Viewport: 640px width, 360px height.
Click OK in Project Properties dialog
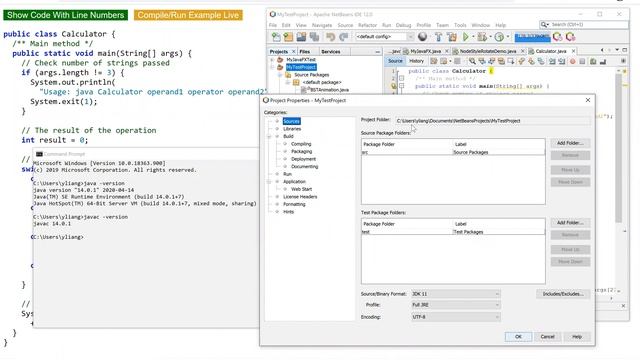tap(518, 337)
